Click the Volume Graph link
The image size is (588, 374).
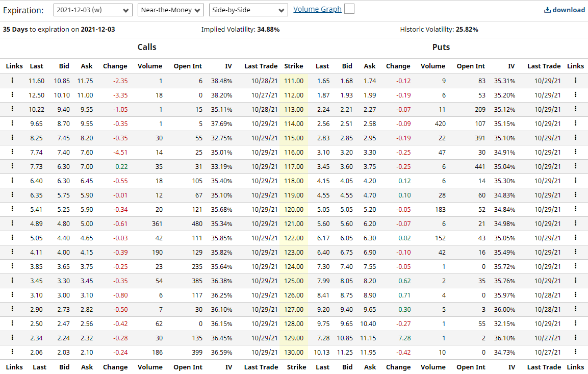coord(317,9)
